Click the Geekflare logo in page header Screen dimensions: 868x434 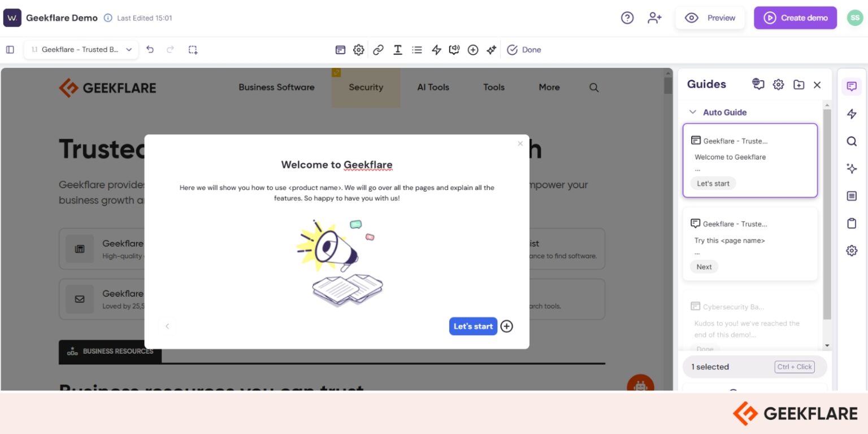(107, 88)
